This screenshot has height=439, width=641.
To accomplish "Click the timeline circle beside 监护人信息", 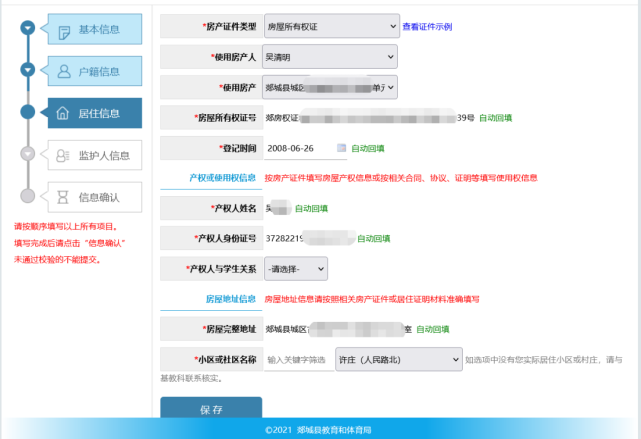I will click(x=28, y=154).
